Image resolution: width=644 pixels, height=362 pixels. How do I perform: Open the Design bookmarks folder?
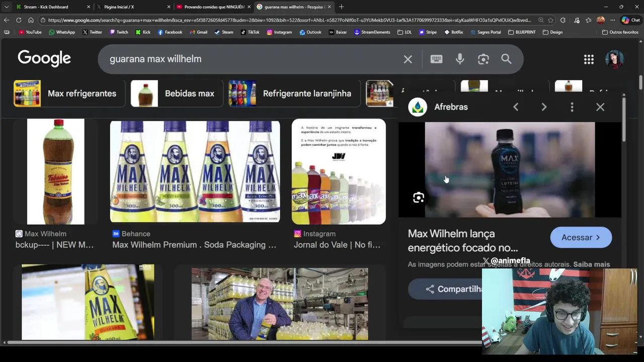[552, 32]
